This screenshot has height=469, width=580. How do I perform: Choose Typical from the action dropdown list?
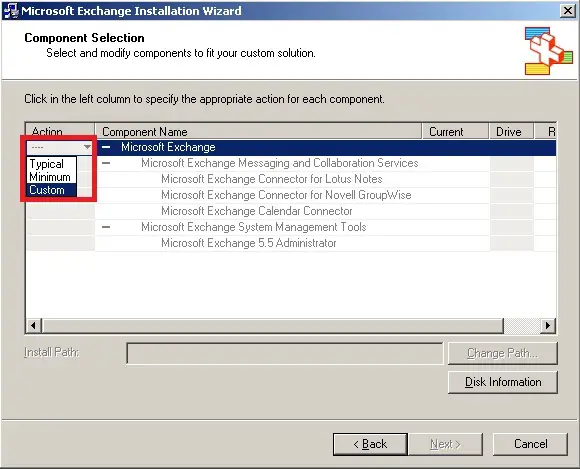[51, 163]
